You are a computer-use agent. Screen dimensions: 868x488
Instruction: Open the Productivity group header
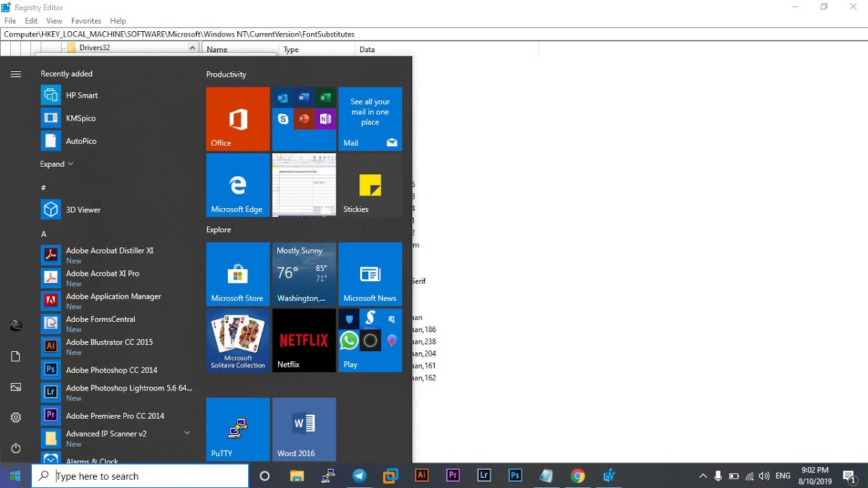226,75
